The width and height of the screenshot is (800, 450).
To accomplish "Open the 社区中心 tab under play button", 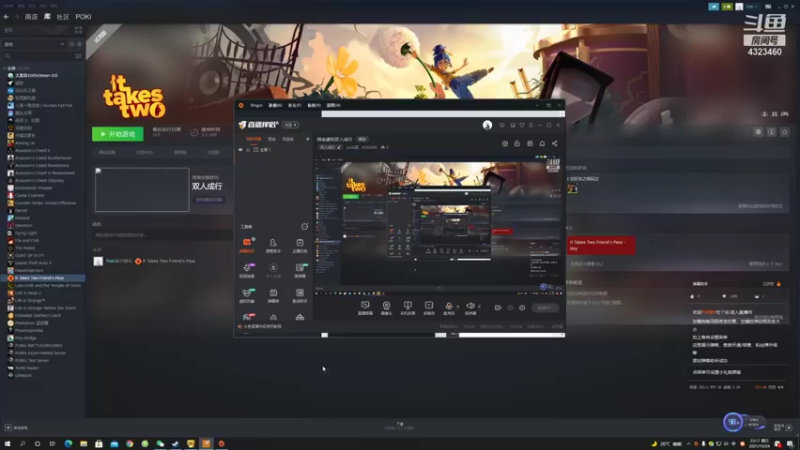I will click(x=144, y=153).
